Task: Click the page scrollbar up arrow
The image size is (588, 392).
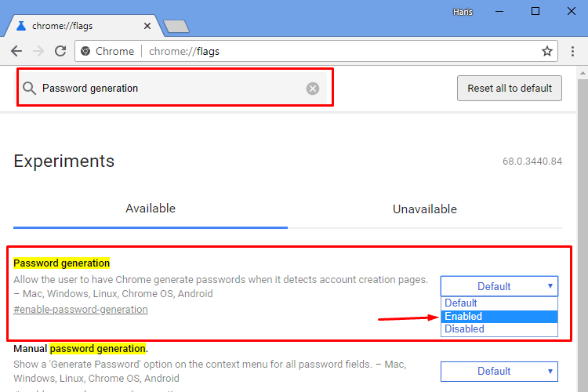Action: click(583, 73)
